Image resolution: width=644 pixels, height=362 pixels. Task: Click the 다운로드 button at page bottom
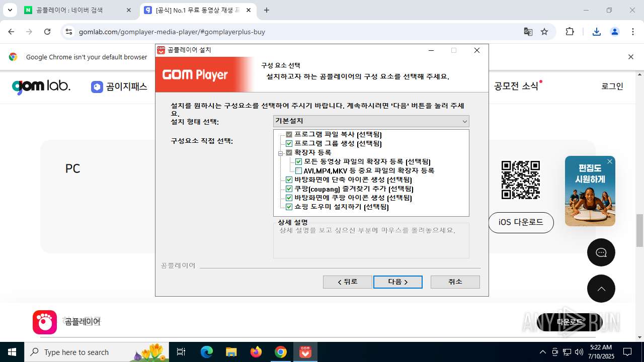pyautogui.click(x=570, y=322)
